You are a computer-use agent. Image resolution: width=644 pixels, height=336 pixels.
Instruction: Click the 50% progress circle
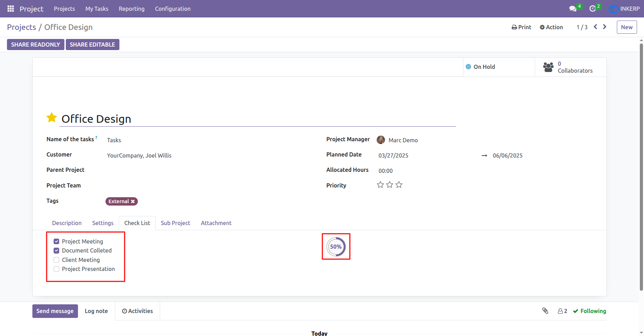point(336,247)
